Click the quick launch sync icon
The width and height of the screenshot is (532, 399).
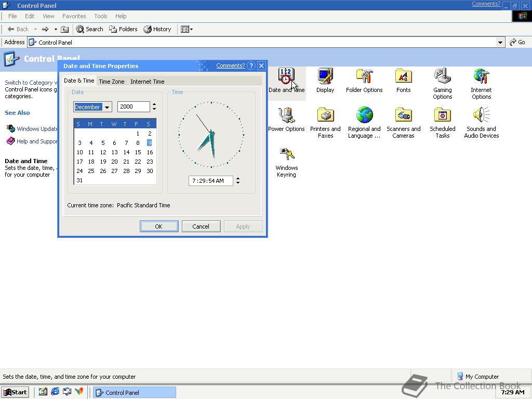[x=67, y=392]
